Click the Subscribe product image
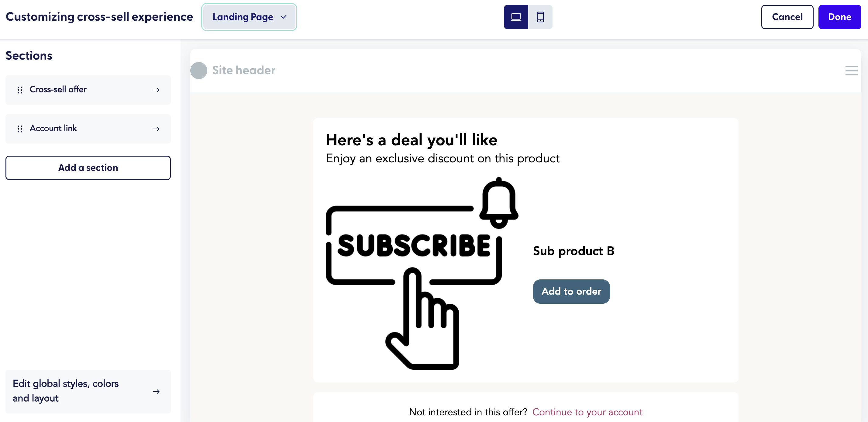Image resolution: width=868 pixels, height=422 pixels. [x=422, y=273]
